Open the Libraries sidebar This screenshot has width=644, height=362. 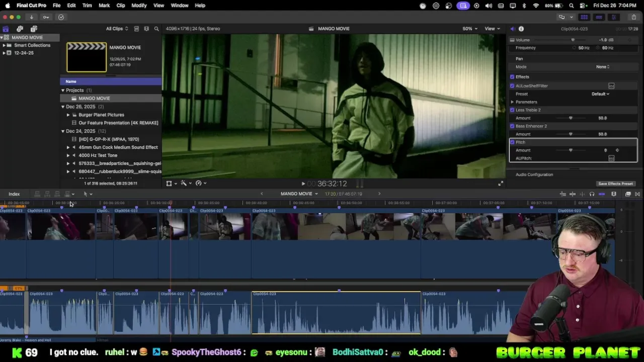[6, 29]
